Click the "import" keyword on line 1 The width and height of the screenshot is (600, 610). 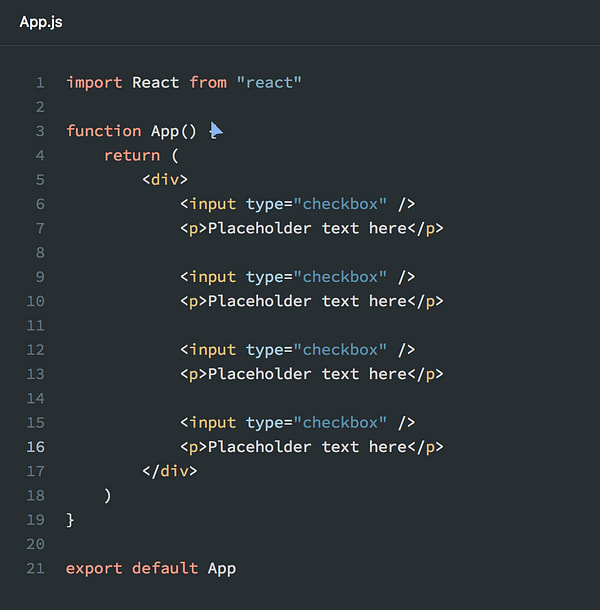94,83
